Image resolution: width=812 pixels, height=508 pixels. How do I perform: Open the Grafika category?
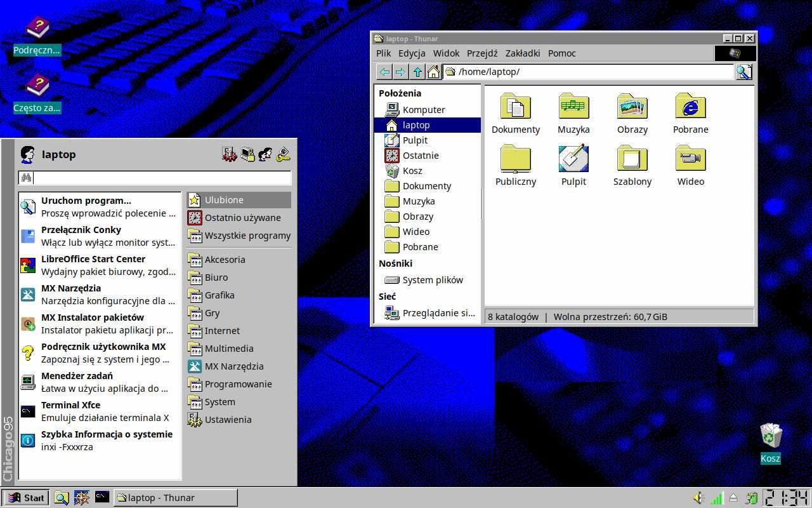[x=239, y=295]
